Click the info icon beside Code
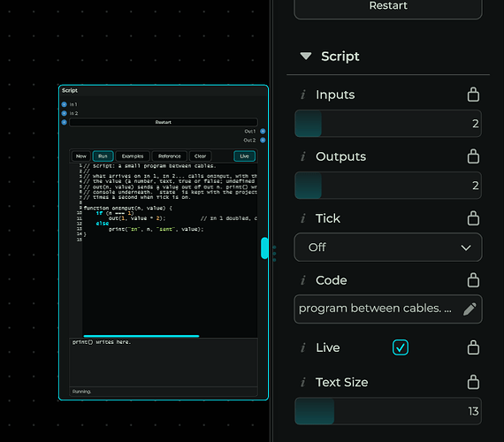The image size is (504, 442). pos(302,280)
